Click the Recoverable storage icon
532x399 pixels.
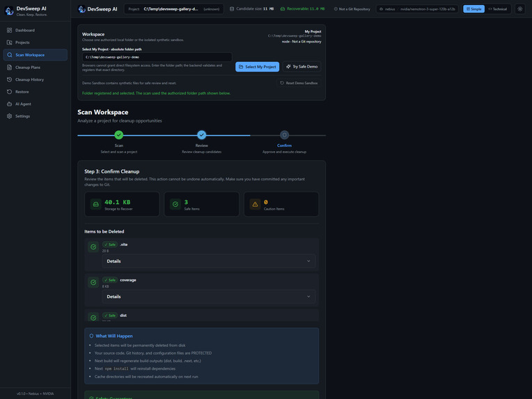pyautogui.click(x=282, y=9)
